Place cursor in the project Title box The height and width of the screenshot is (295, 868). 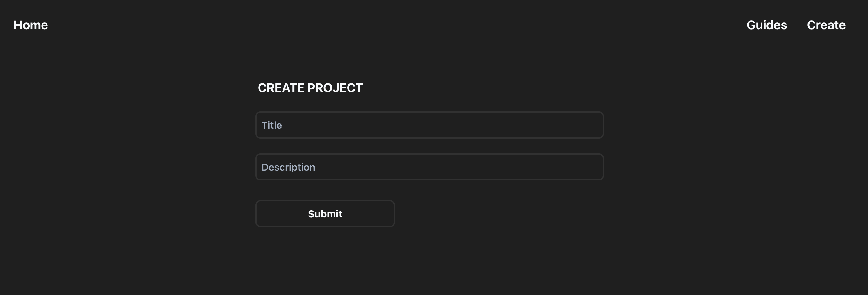click(429, 125)
